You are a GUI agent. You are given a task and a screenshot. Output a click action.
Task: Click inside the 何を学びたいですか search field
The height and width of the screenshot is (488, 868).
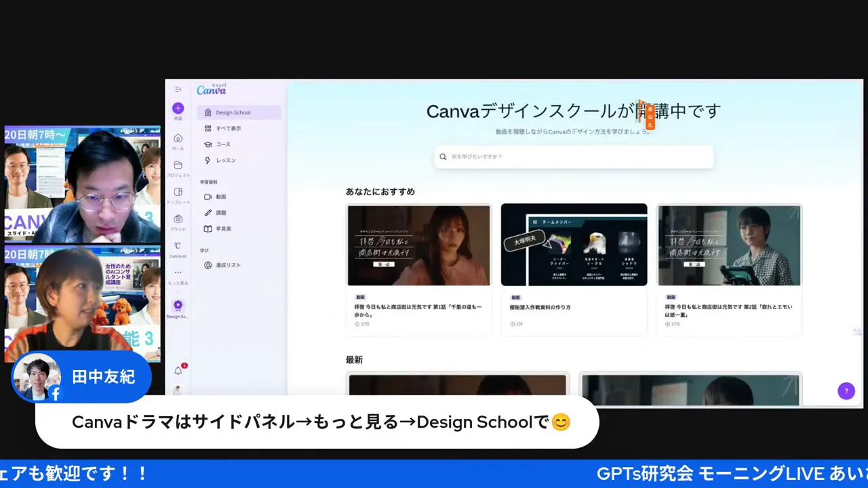click(573, 157)
